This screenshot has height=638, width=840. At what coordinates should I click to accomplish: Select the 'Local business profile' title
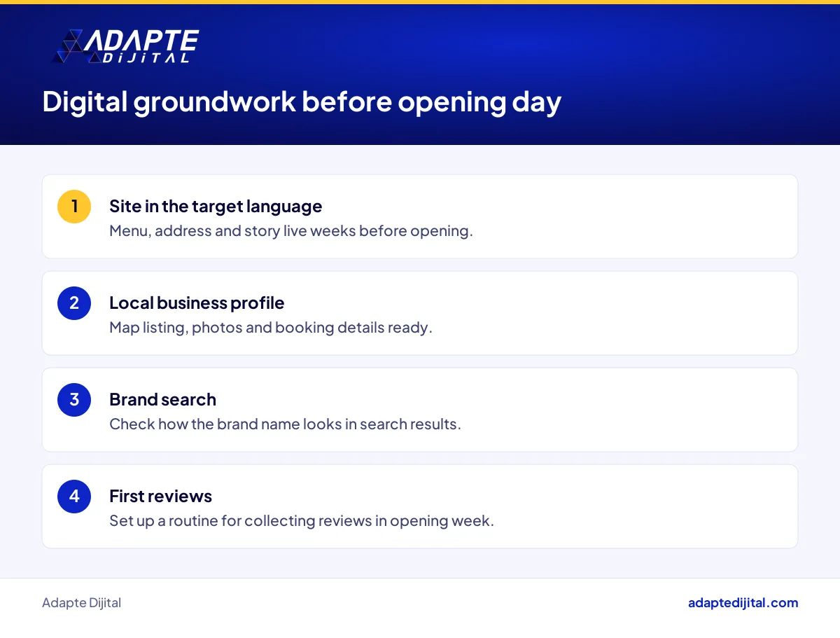coord(197,303)
